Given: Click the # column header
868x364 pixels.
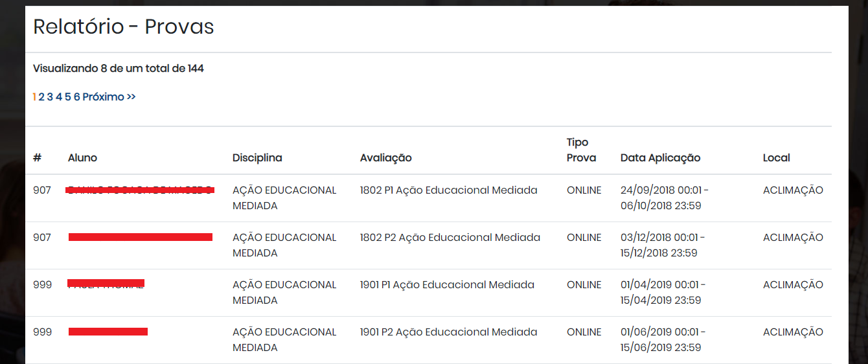Looking at the screenshot, I should [37, 157].
